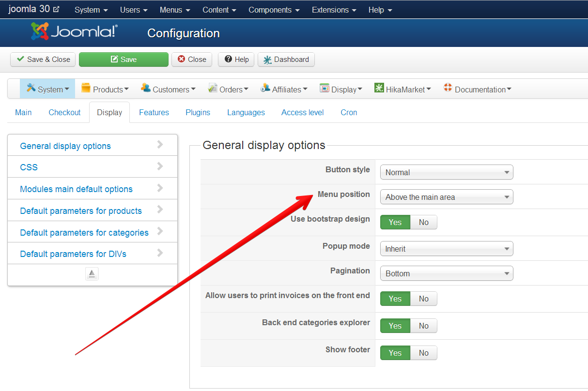Click green Save button

click(124, 60)
